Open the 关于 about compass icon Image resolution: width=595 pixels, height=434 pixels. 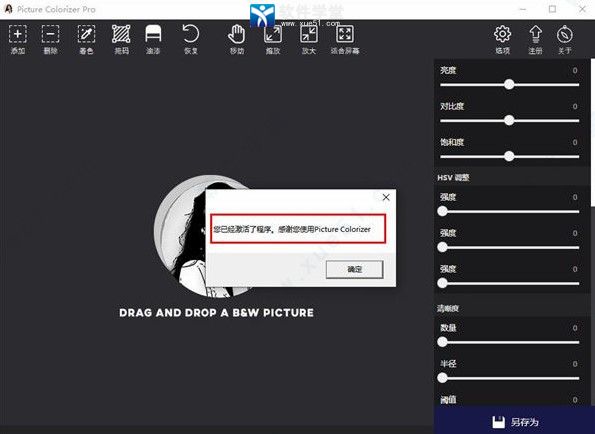click(x=565, y=34)
